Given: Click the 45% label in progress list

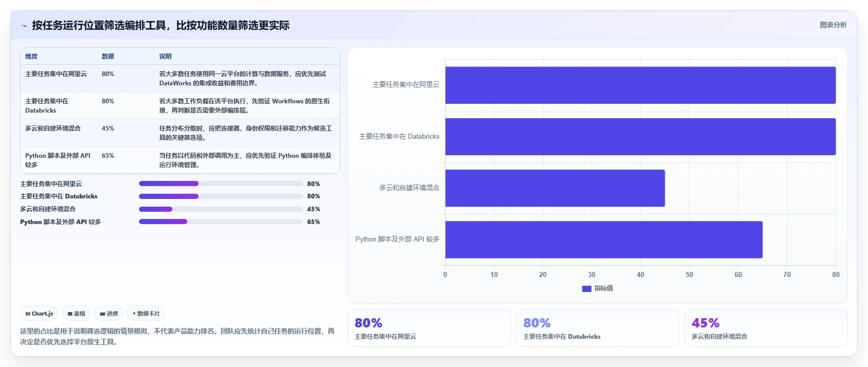Looking at the screenshot, I should click(313, 209).
